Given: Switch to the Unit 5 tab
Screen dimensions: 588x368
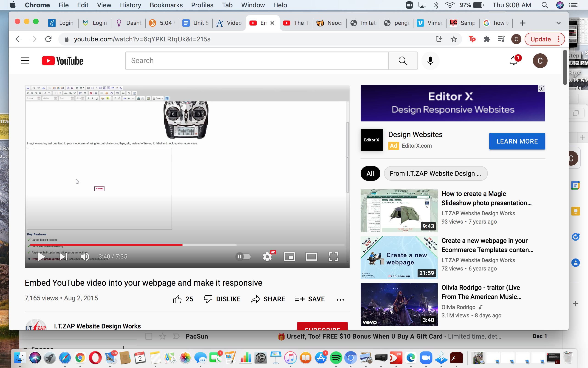Looking at the screenshot, I should click(196, 23).
